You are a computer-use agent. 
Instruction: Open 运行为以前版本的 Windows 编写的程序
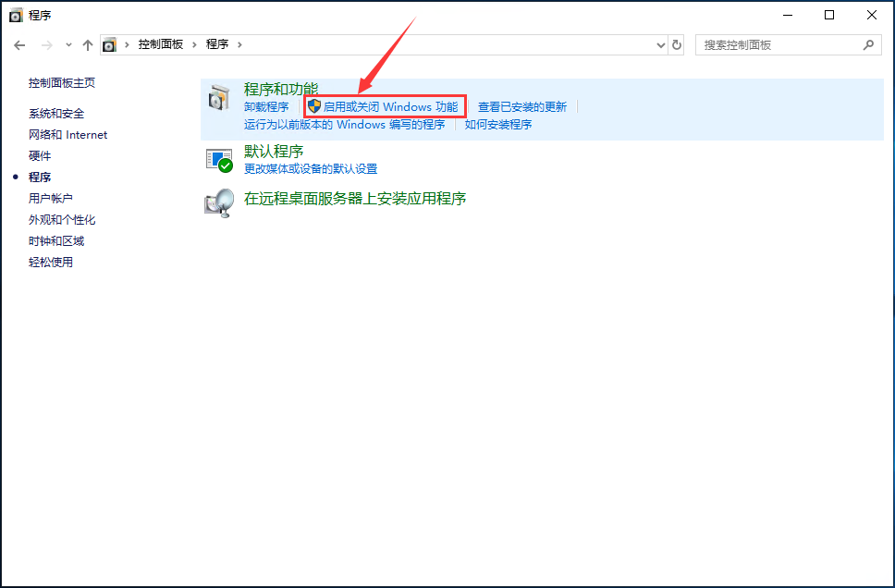pos(344,125)
